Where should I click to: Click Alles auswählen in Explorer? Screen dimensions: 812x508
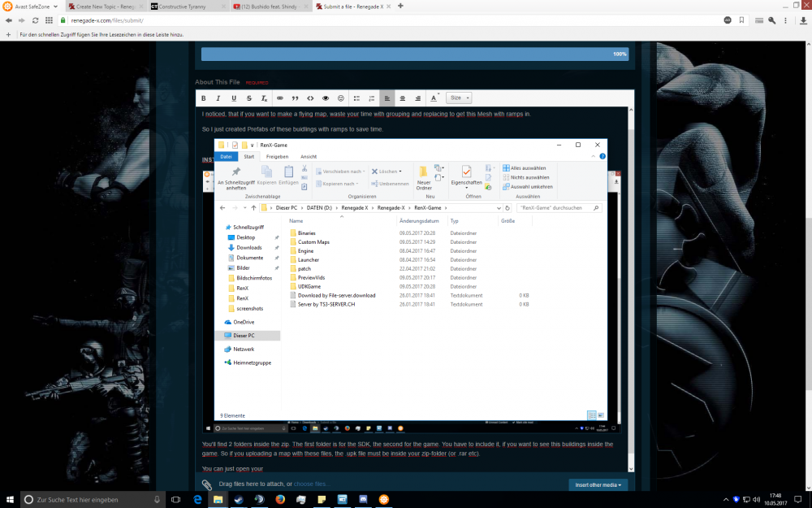(524, 168)
